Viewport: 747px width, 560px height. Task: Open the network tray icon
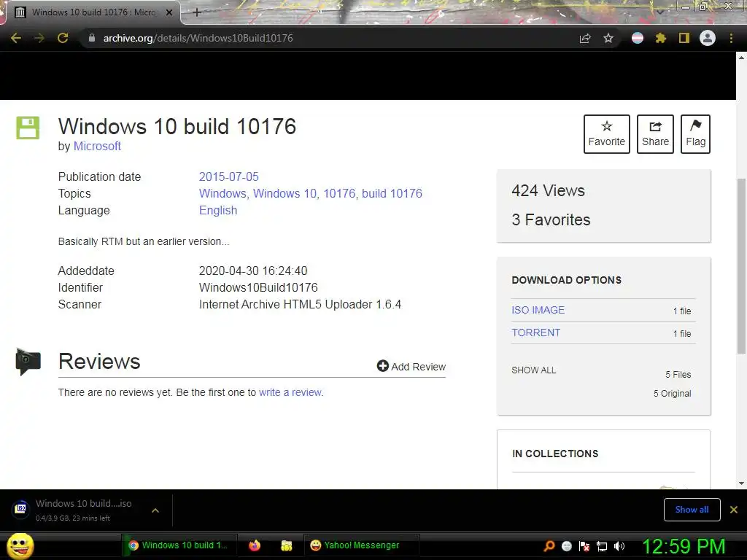602,546
